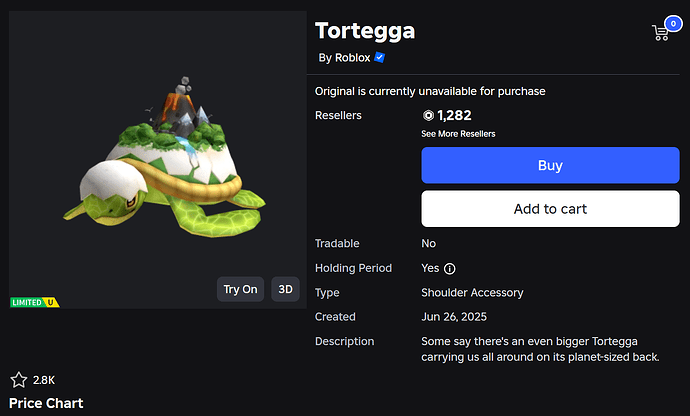
Task: Click the verified badge beside Roblox
Action: click(380, 58)
